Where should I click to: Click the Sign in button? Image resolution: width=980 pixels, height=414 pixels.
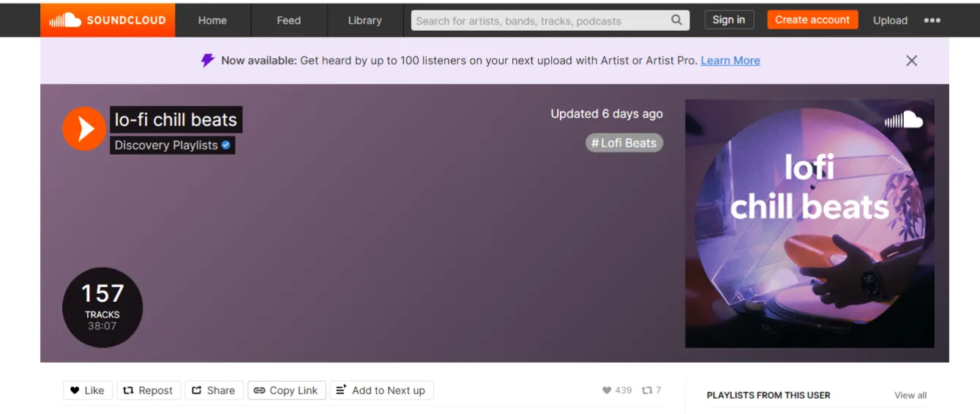point(729,20)
